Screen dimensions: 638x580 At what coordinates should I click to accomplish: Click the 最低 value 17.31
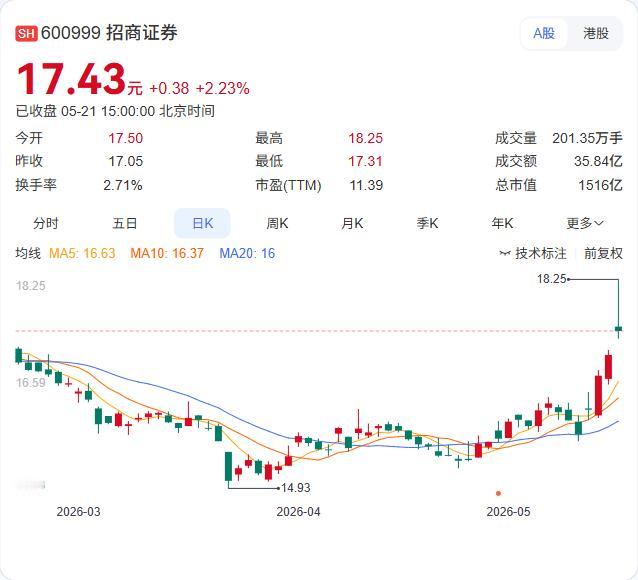365,161
